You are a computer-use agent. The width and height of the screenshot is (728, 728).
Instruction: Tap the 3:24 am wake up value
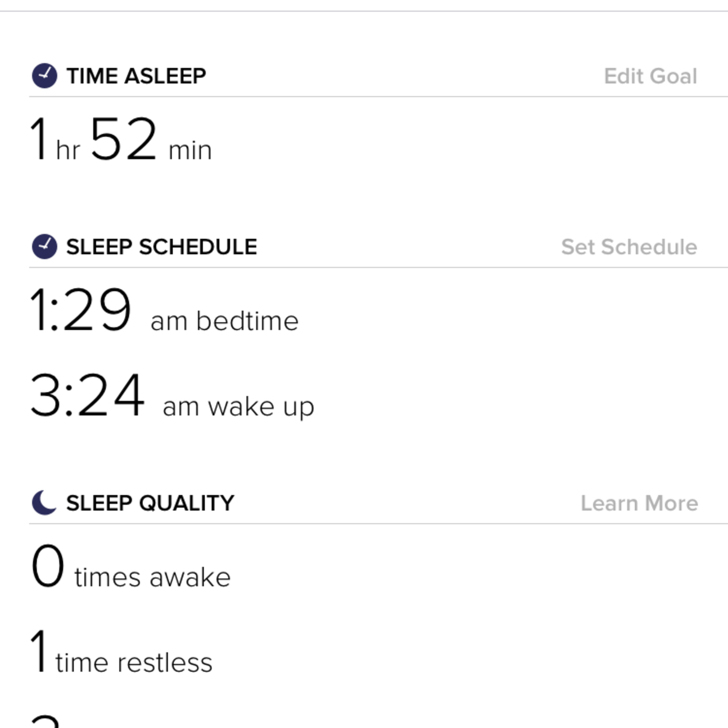172,395
